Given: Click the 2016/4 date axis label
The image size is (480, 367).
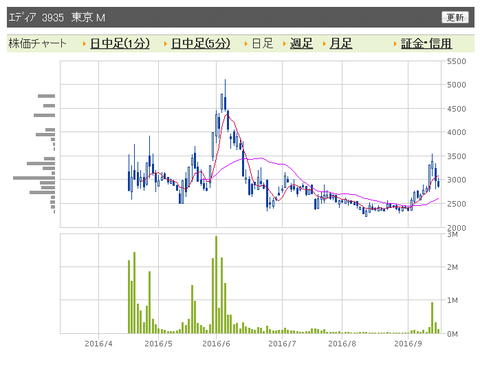Looking at the screenshot, I should coord(99,344).
